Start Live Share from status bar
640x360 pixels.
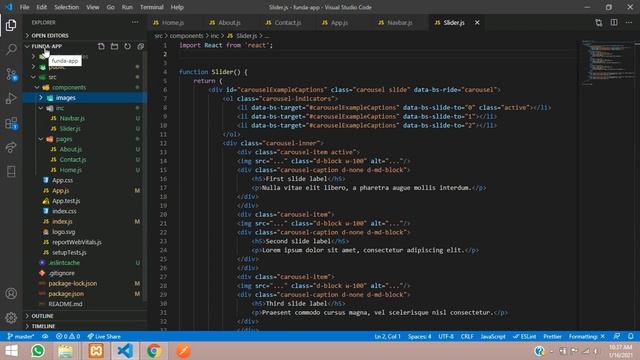104,336
